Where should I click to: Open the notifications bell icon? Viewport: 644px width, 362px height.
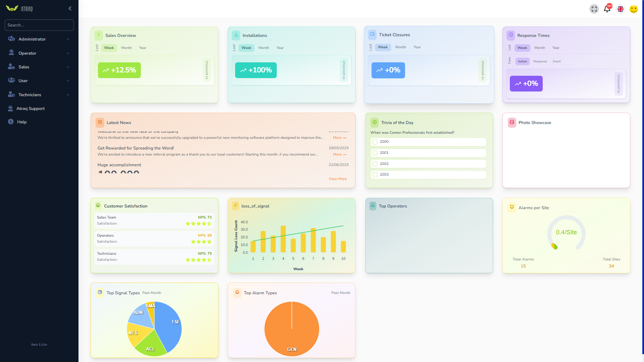[607, 9]
